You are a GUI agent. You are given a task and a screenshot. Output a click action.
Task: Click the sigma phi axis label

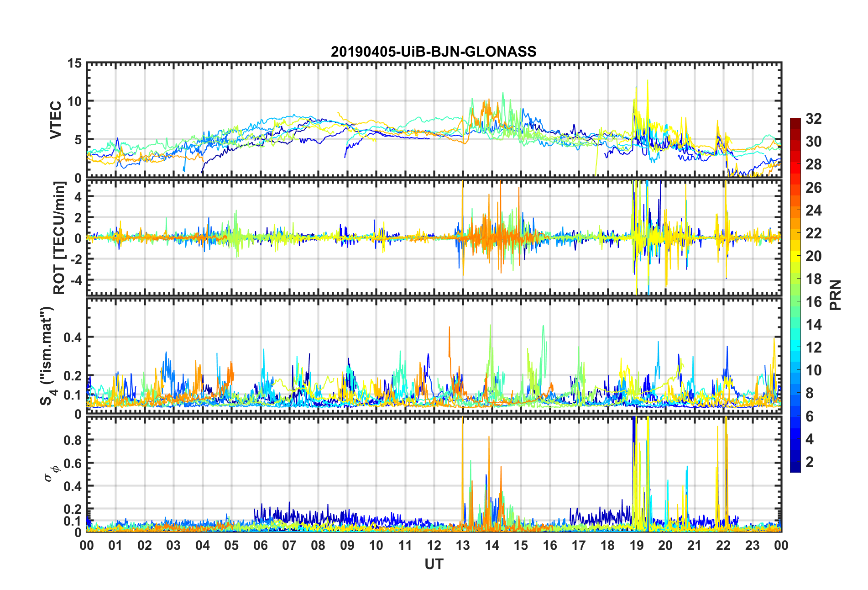pos(51,473)
